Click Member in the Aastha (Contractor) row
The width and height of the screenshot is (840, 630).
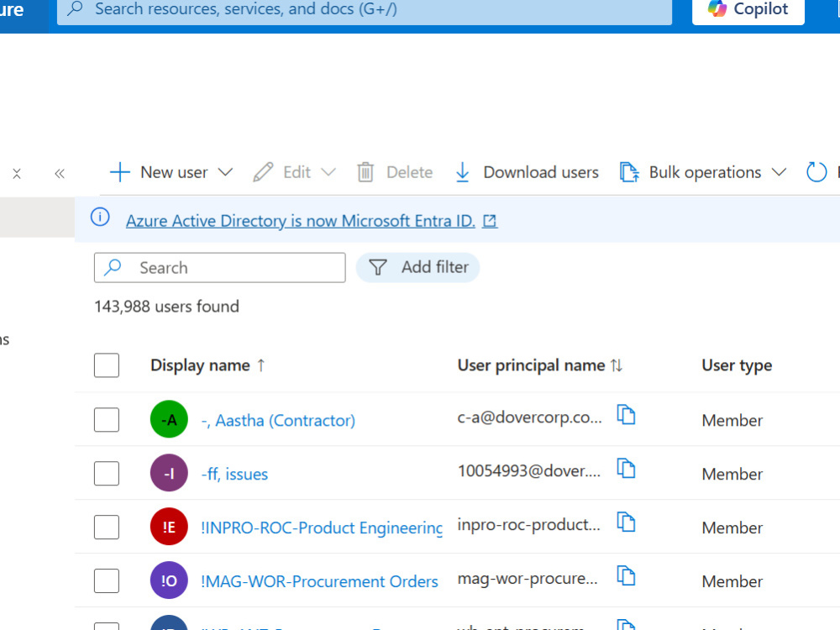point(732,421)
